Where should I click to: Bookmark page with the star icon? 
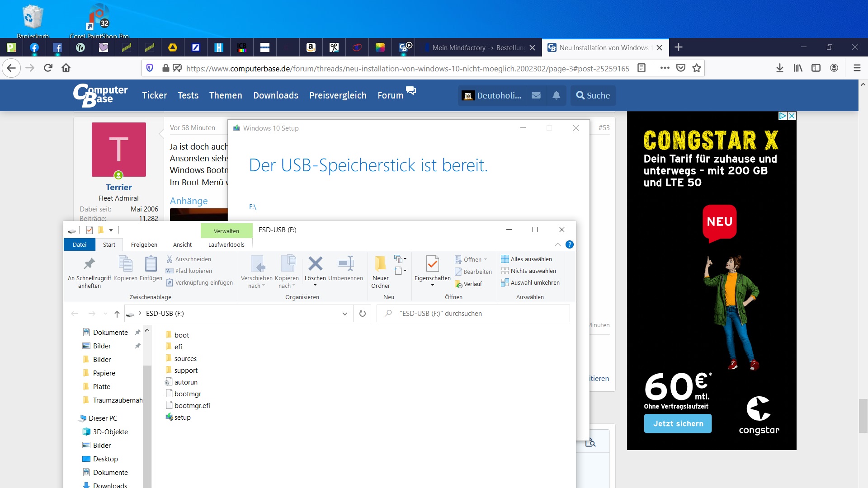click(x=697, y=68)
